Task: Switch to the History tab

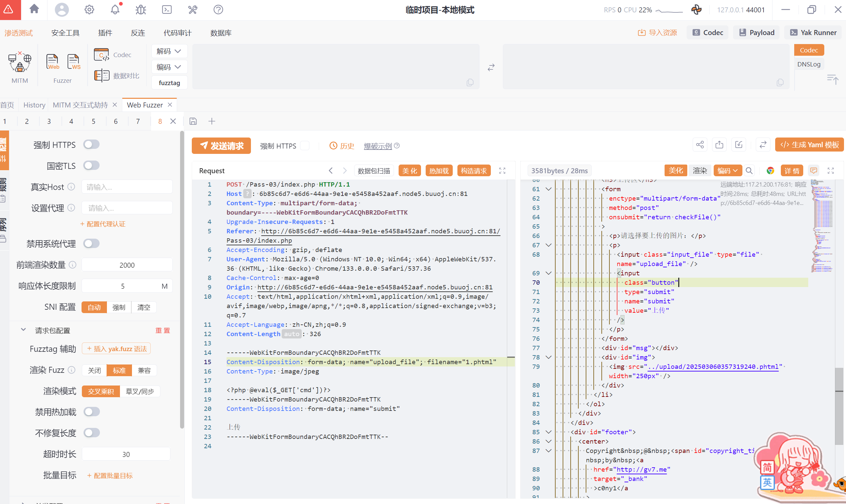Action: pos(34,105)
